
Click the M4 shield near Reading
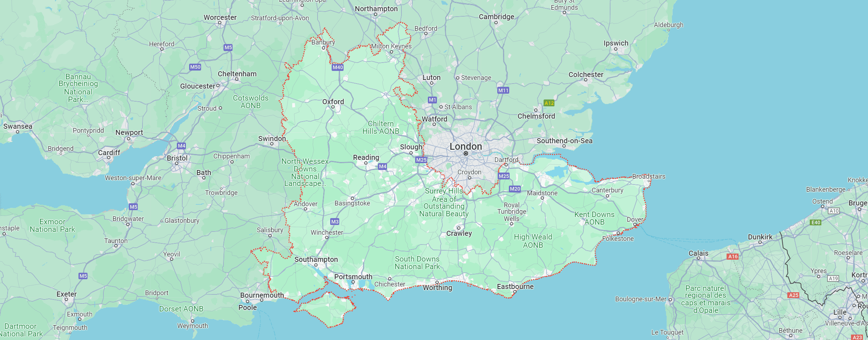coord(383,166)
